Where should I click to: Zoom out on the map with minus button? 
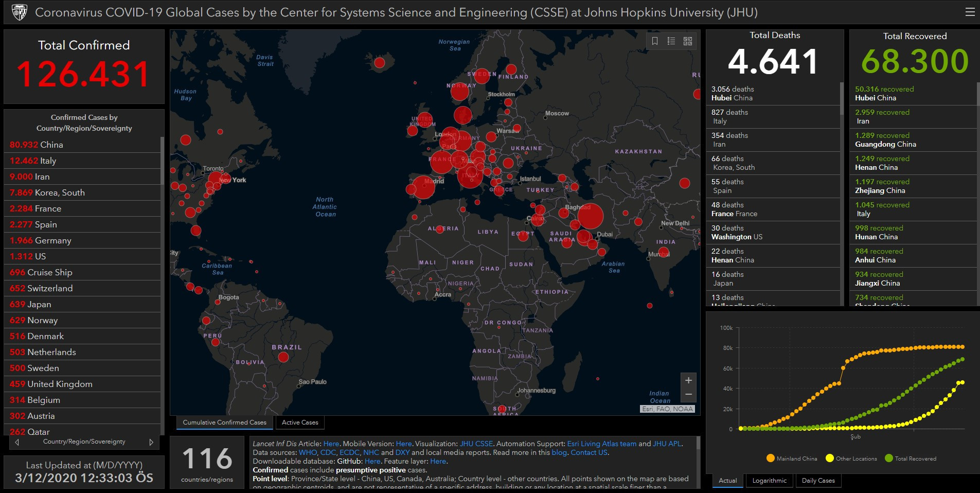pyautogui.click(x=688, y=395)
